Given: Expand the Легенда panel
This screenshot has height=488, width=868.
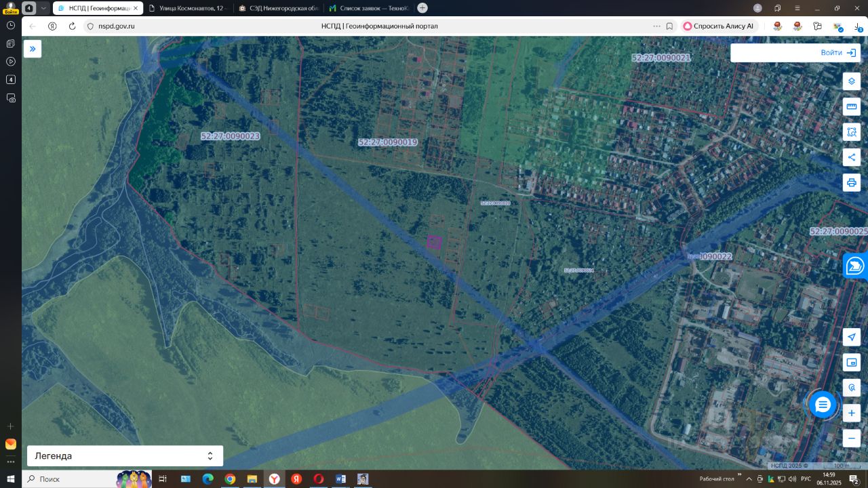Looking at the screenshot, I should [125, 456].
